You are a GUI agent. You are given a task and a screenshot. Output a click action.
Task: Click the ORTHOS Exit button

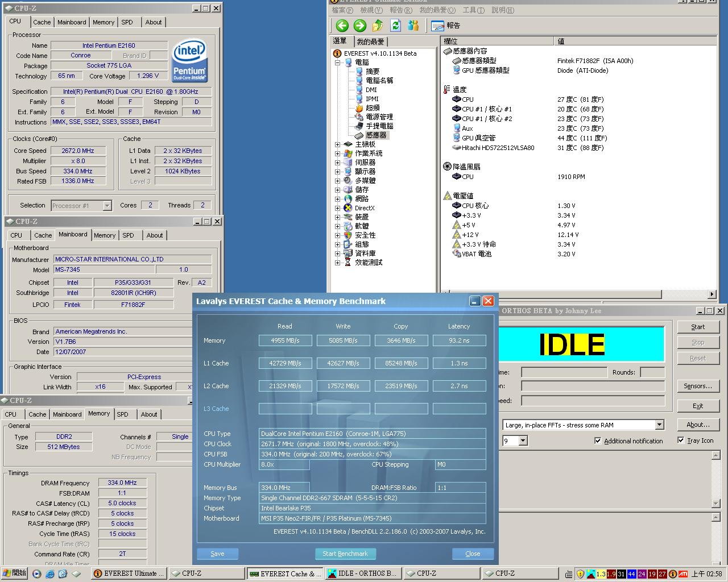[698, 406]
